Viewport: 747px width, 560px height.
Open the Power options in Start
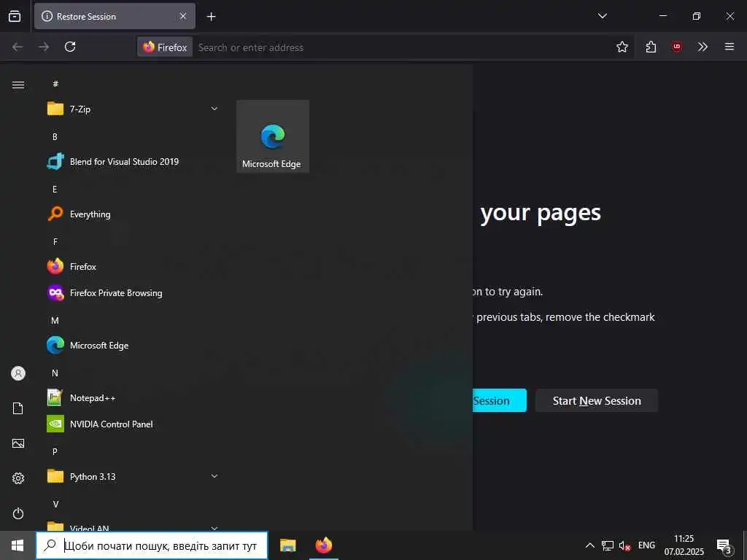pos(18,513)
